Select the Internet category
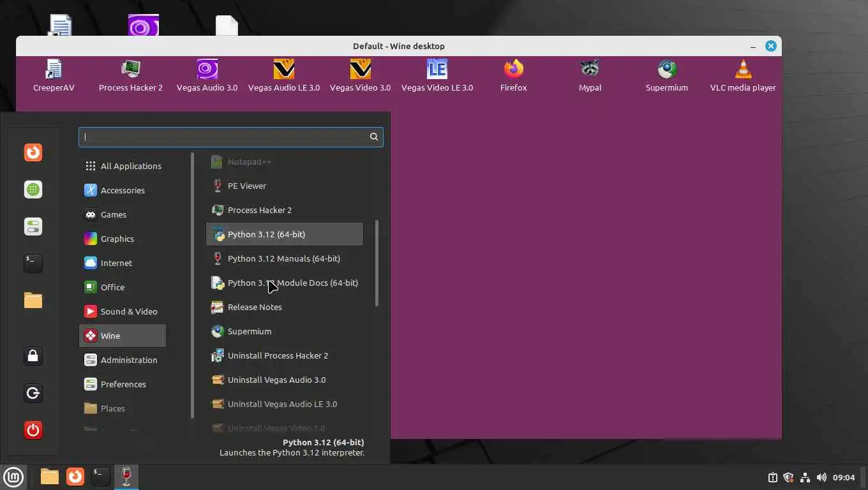The height and width of the screenshot is (490, 868). click(123, 263)
